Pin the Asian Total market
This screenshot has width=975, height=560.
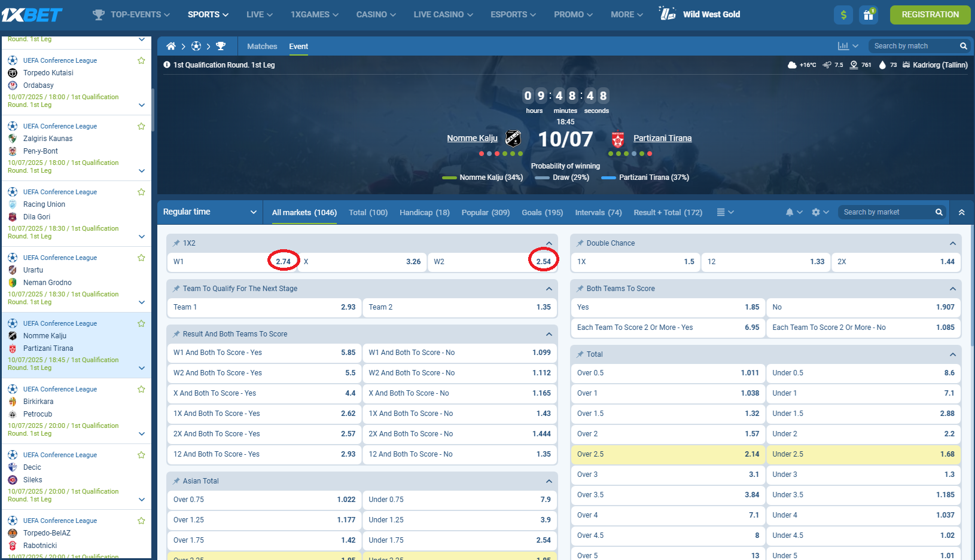point(176,481)
